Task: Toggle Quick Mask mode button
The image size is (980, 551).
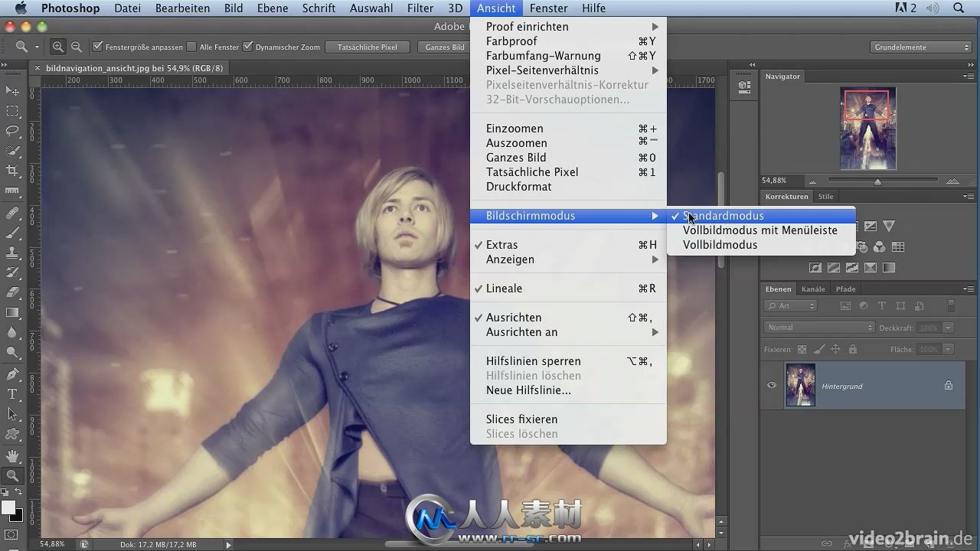Action: tap(12, 535)
